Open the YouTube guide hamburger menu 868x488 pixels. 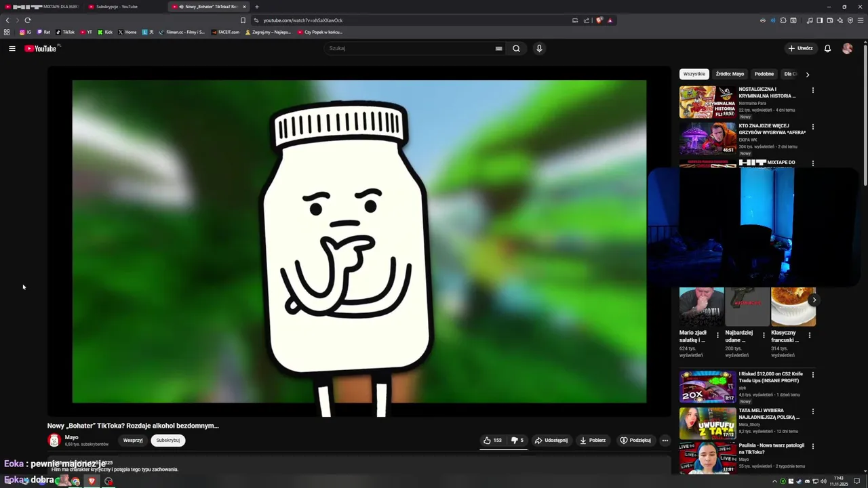click(12, 49)
